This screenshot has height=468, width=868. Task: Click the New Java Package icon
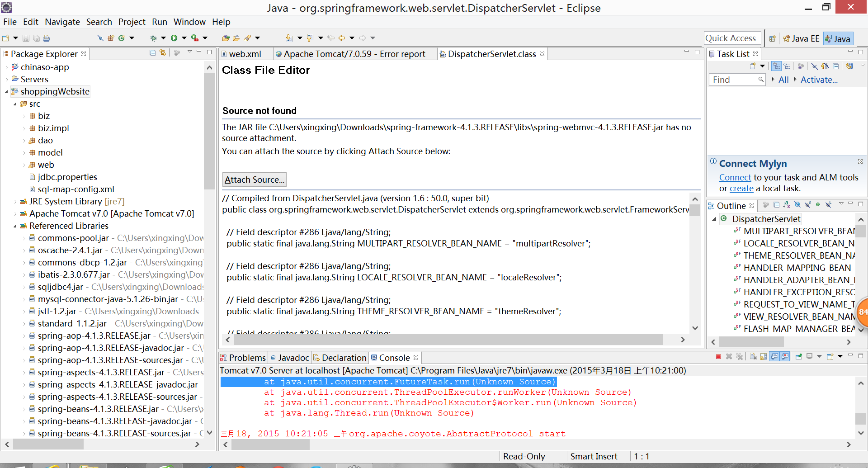[111, 38]
